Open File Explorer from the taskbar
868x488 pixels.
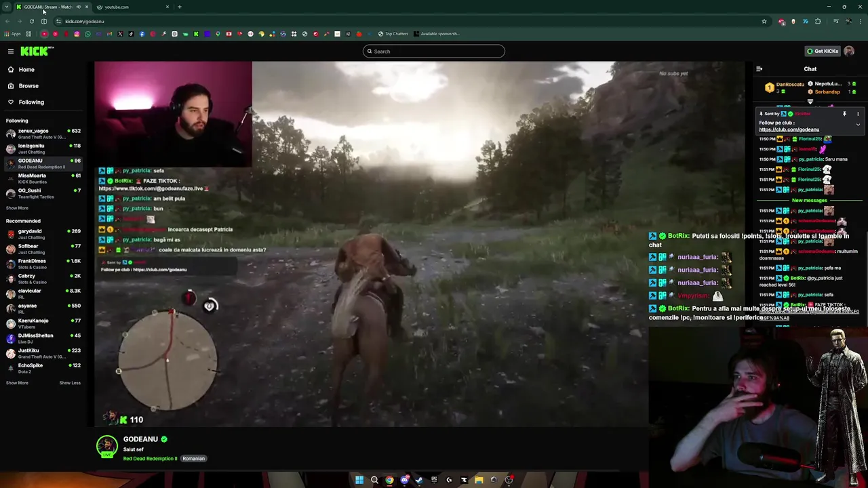click(479, 480)
